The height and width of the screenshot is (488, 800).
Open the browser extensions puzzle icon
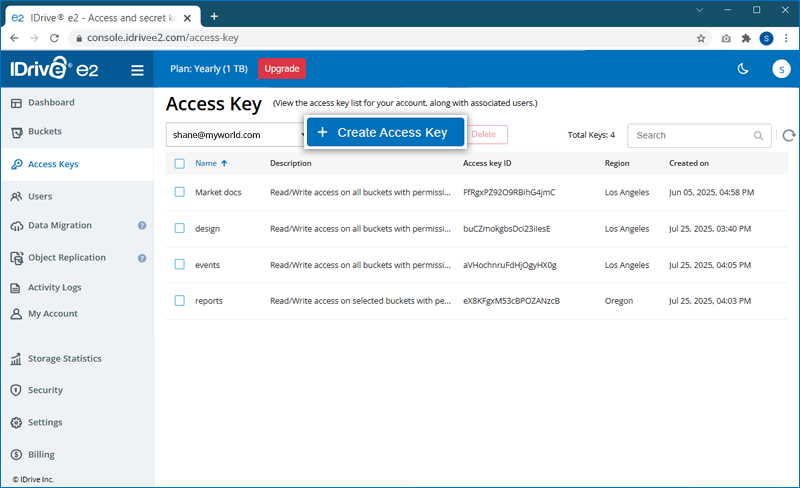[x=746, y=38]
